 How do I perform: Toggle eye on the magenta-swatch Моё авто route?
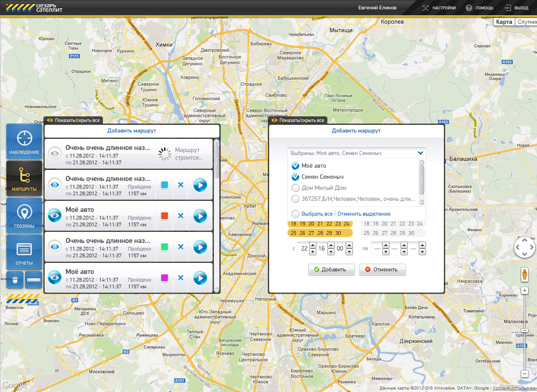[x=54, y=278]
